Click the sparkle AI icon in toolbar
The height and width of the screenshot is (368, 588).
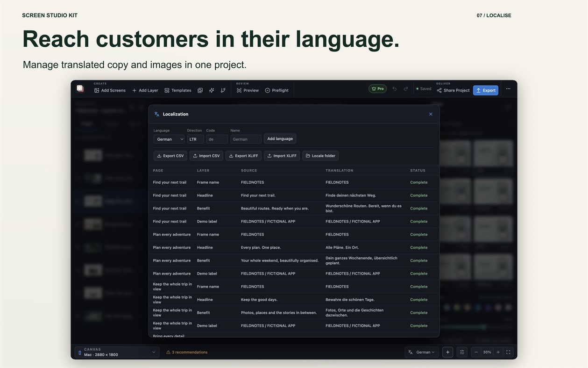coord(212,90)
